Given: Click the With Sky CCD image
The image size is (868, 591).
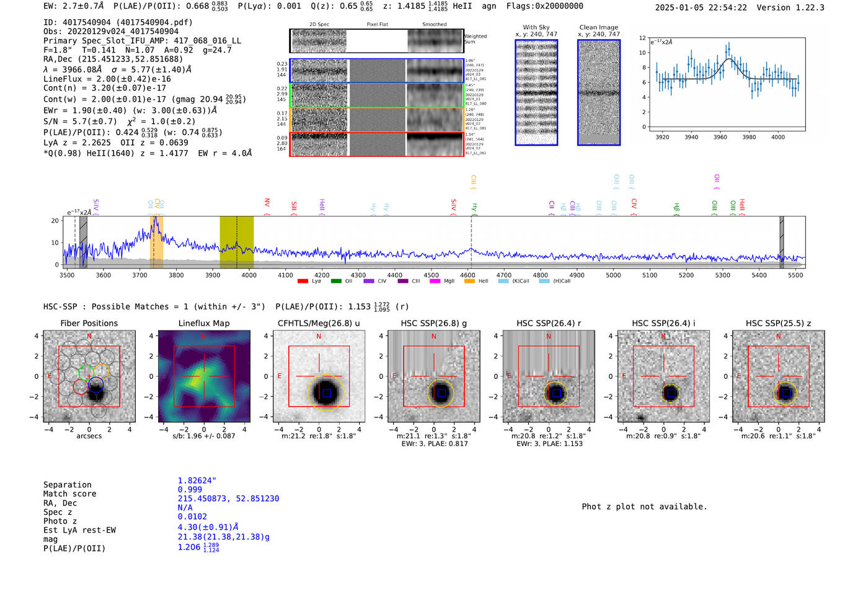Looking at the screenshot, I should [x=536, y=92].
